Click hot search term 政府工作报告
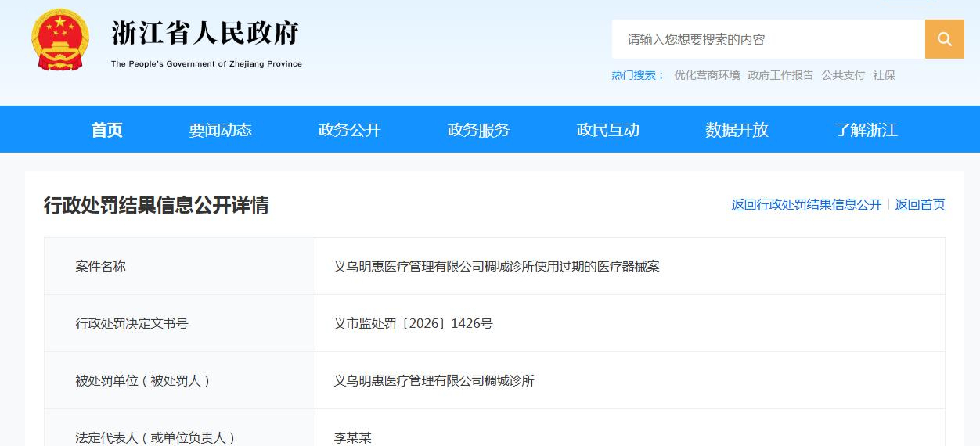Image resolution: width=980 pixels, height=446 pixels. (x=780, y=75)
